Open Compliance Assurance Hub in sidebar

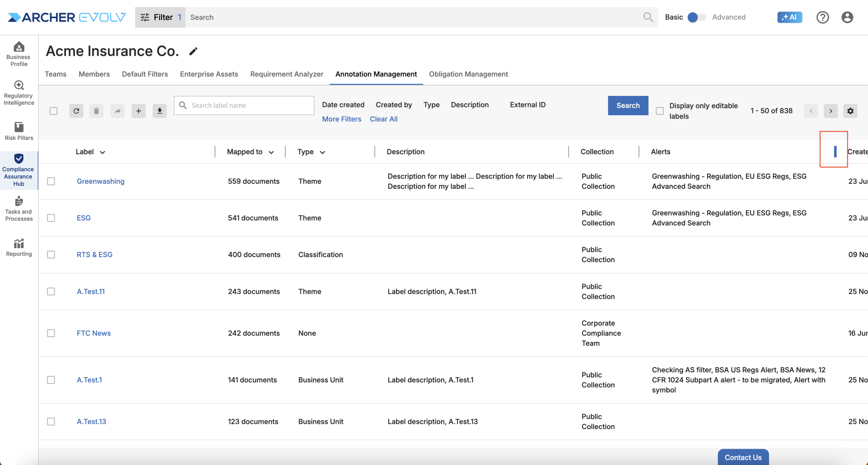(19, 170)
